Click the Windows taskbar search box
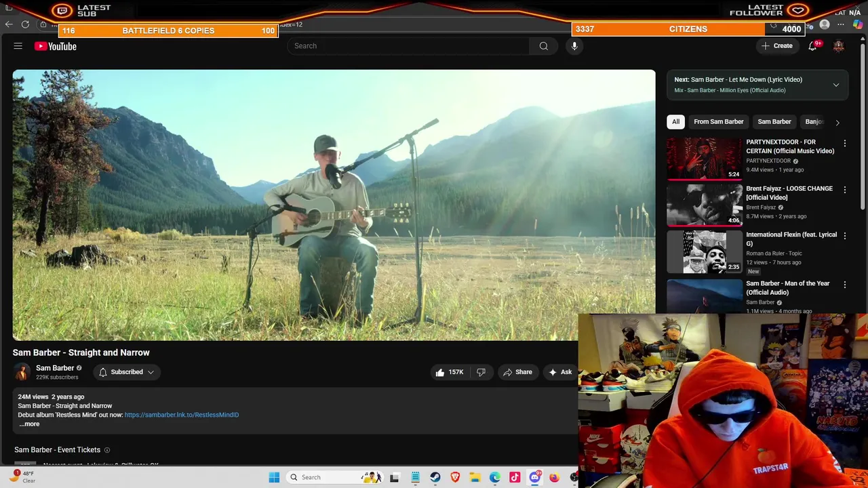 click(336, 477)
